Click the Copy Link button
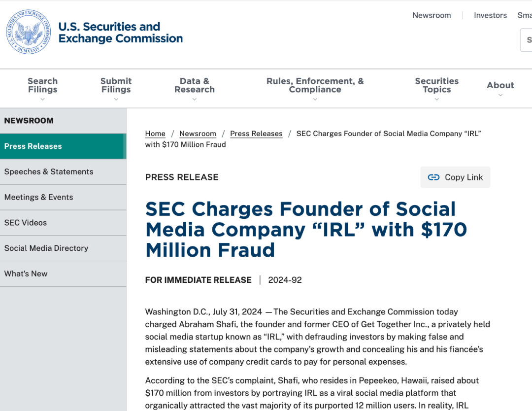Image resolution: width=532 pixels, height=411 pixels. coord(455,177)
